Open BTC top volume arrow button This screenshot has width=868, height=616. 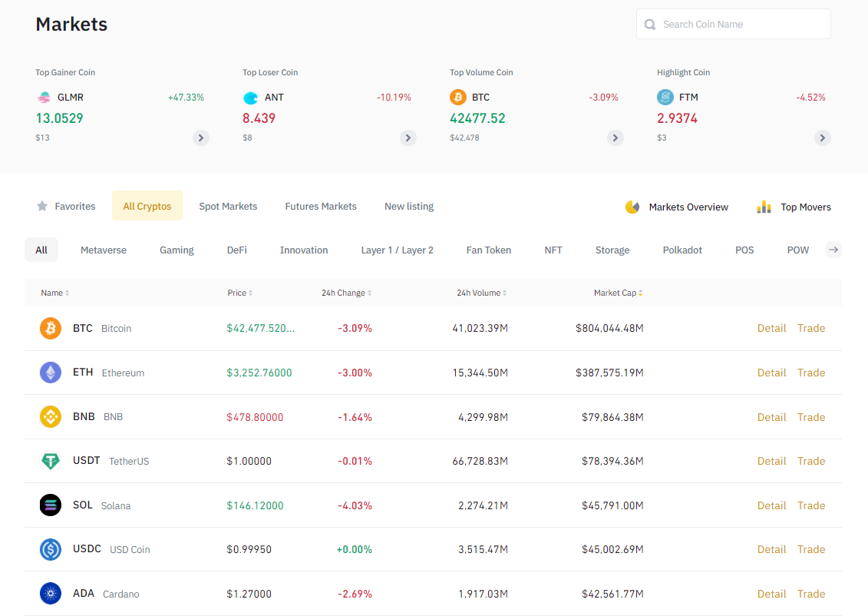[615, 138]
